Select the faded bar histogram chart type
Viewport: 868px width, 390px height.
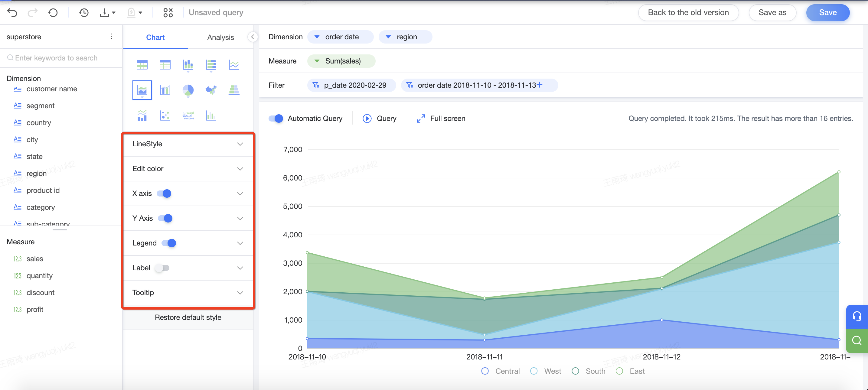coord(211,115)
